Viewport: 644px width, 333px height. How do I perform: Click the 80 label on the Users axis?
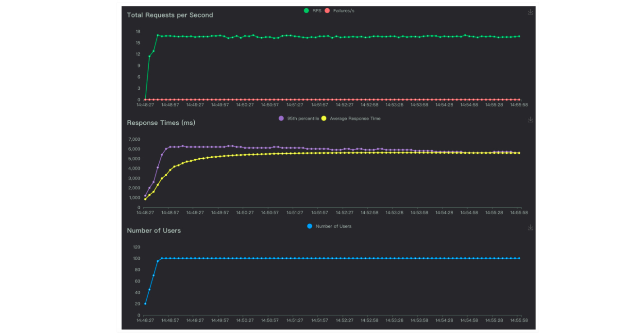(x=138, y=270)
